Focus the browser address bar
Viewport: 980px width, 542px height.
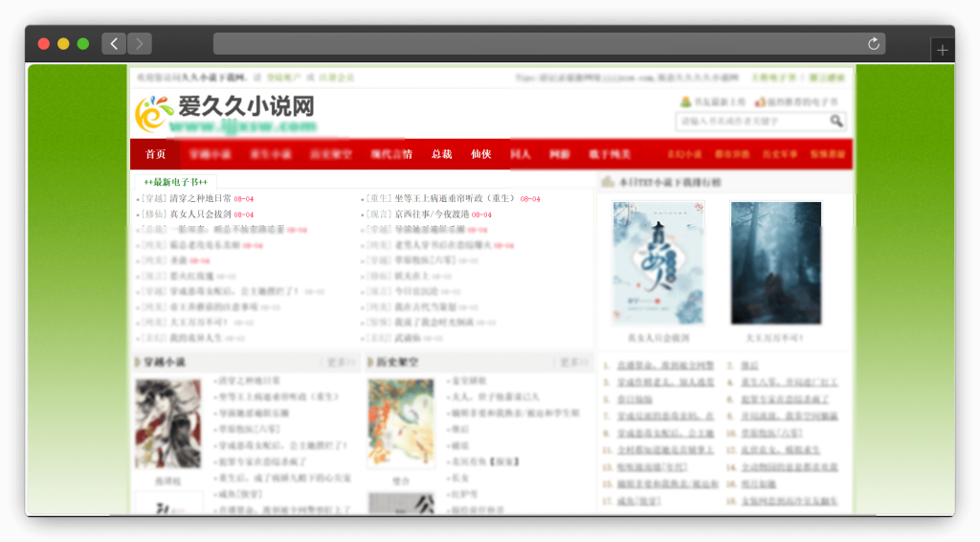[548, 44]
